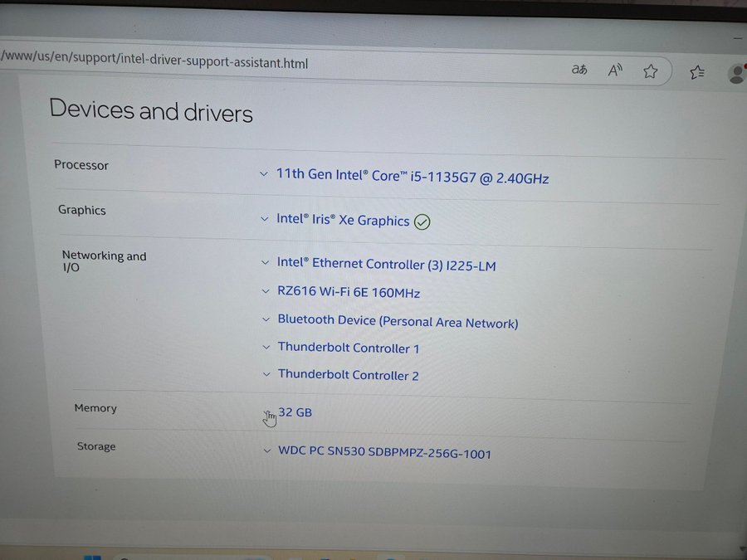Expand the chevron beside Thunderbolt Controller 2
The width and height of the screenshot is (747, 560).
click(x=266, y=374)
